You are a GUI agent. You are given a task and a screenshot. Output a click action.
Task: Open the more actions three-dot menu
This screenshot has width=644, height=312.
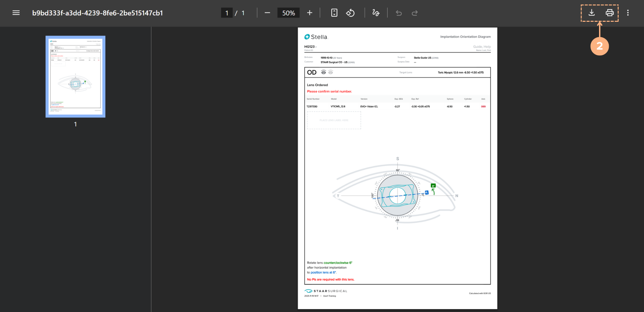pyautogui.click(x=628, y=13)
